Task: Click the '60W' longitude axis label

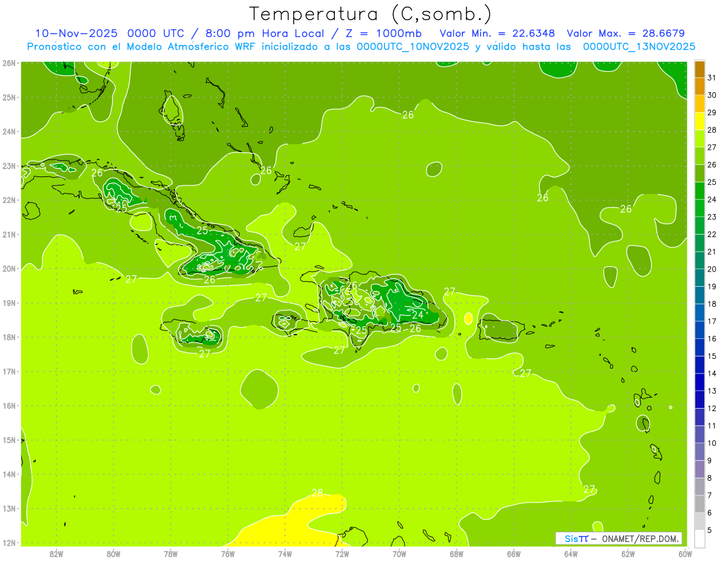Action: (x=684, y=554)
